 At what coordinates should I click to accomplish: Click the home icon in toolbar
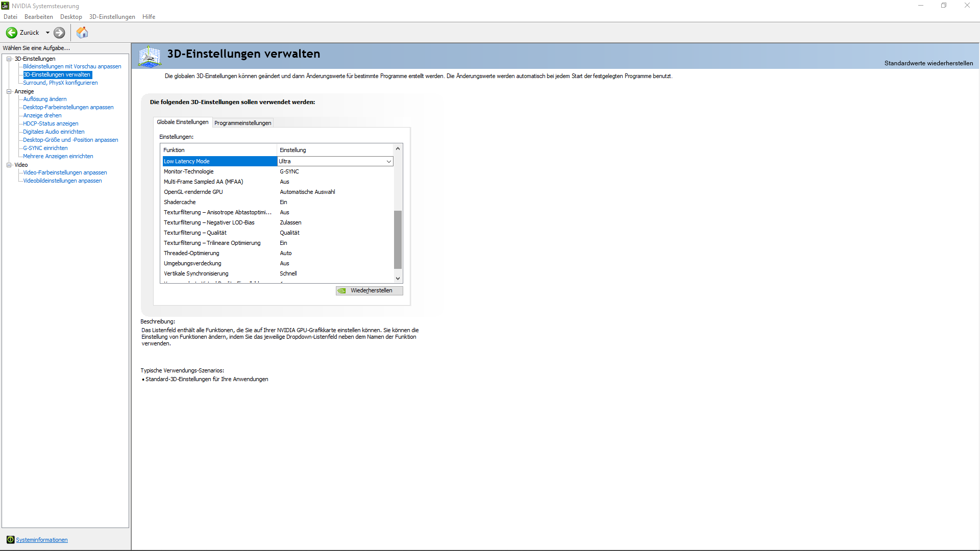(x=82, y=33)
